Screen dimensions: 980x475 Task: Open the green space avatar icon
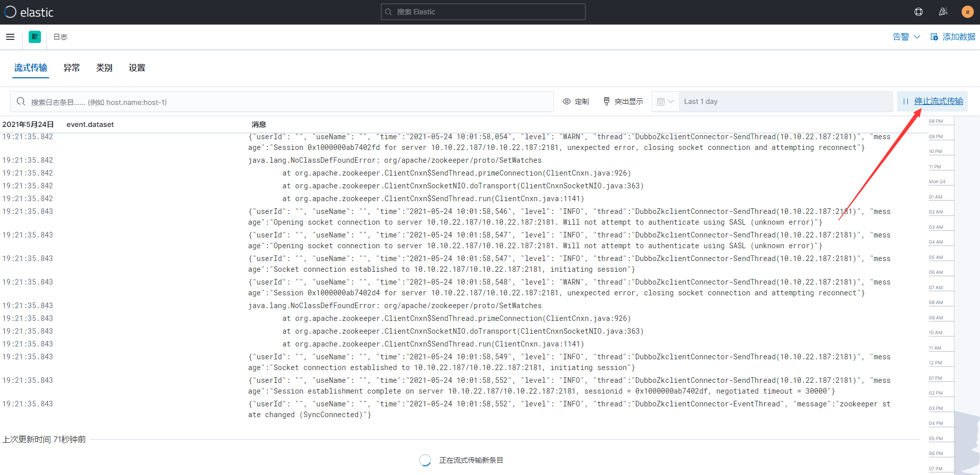pos(35,37)
